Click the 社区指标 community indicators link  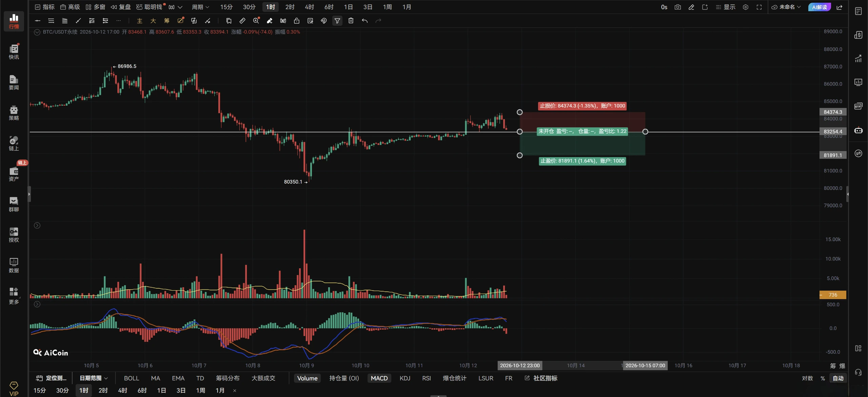541,378
